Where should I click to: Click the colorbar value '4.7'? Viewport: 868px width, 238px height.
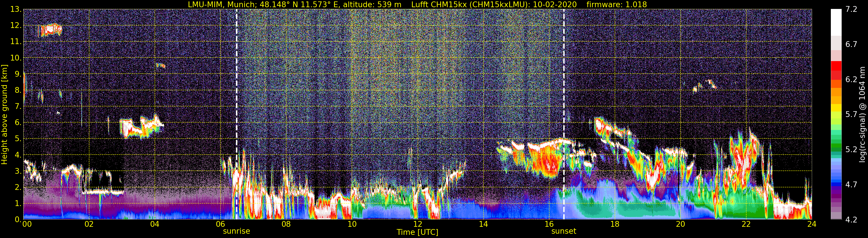point(851,185)
